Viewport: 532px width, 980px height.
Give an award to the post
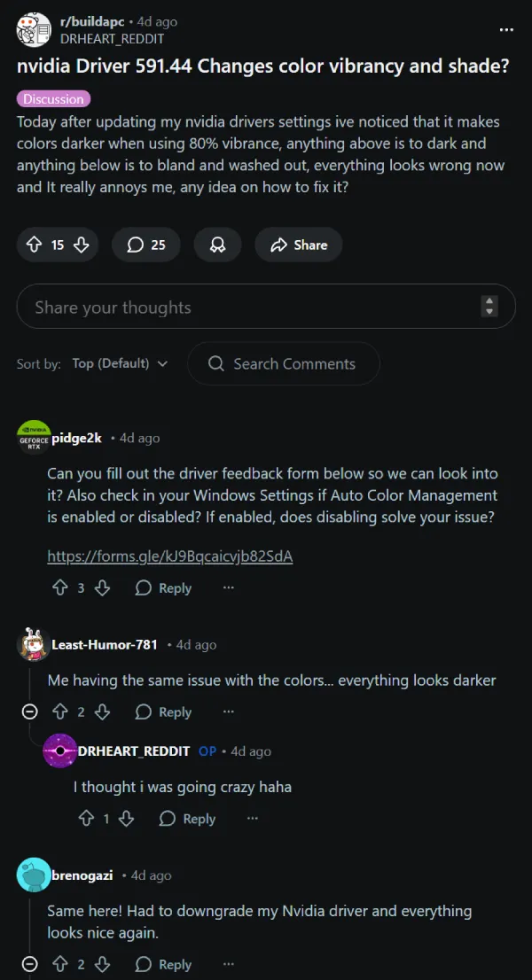click(x=217, y=245)
